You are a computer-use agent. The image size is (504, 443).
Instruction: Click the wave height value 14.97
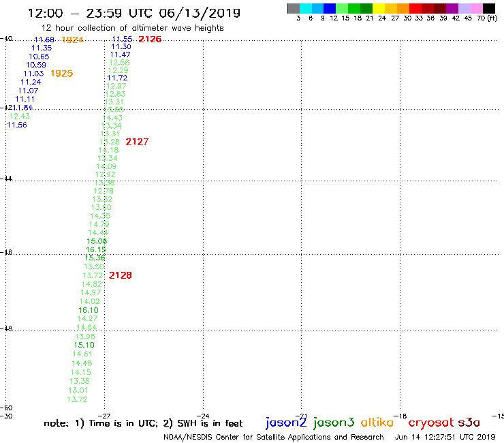click(91, 293)
